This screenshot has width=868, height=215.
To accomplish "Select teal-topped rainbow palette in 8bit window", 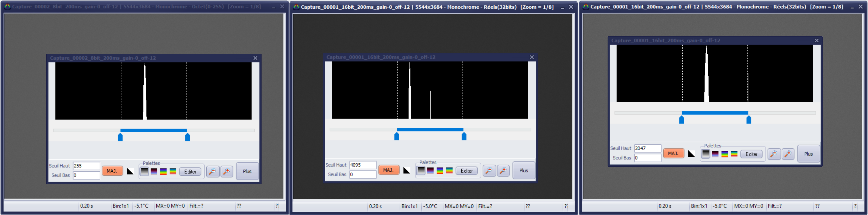I will pyautogui.click(x=173, y=172).
